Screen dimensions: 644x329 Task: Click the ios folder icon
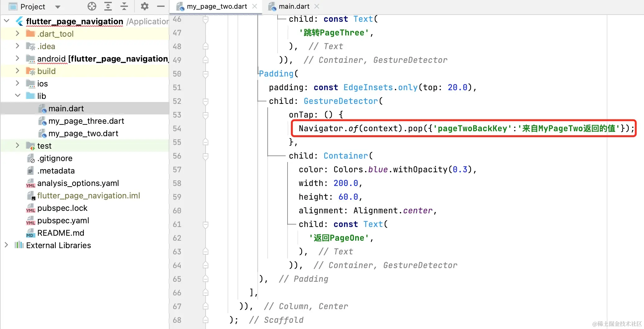(x=30, y=83)
